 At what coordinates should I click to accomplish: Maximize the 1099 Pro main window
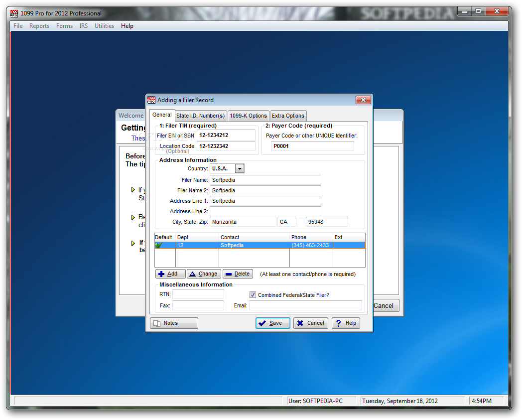(478, 11)
